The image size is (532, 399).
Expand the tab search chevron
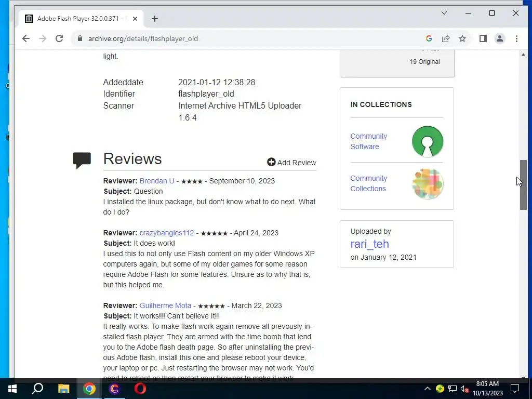444,13
